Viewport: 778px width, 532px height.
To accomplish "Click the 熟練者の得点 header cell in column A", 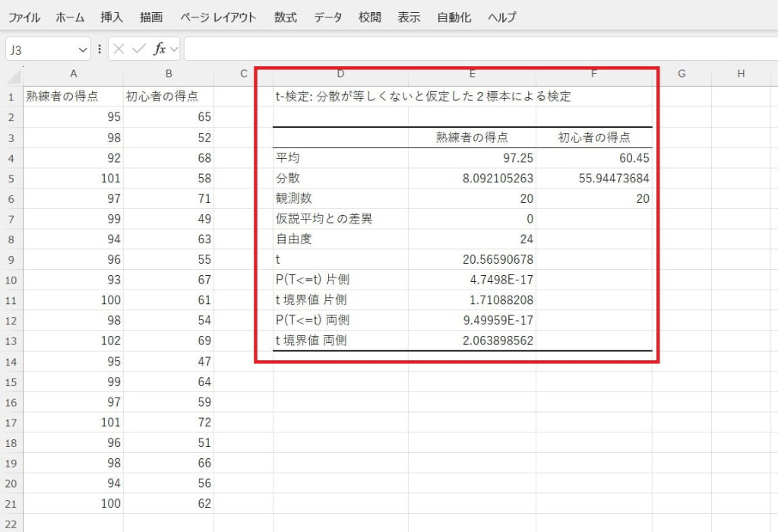I will pos(73,97).
